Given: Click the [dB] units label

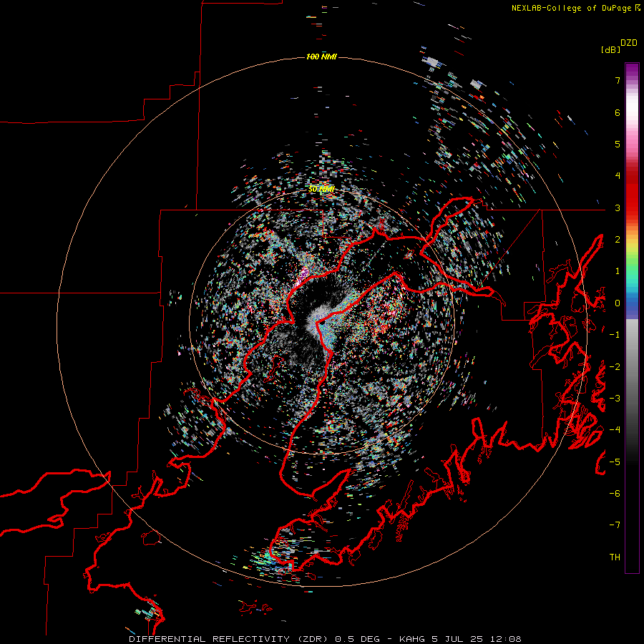Looking at the screenshot, I should pyautogui.click(x=610, y=49).
